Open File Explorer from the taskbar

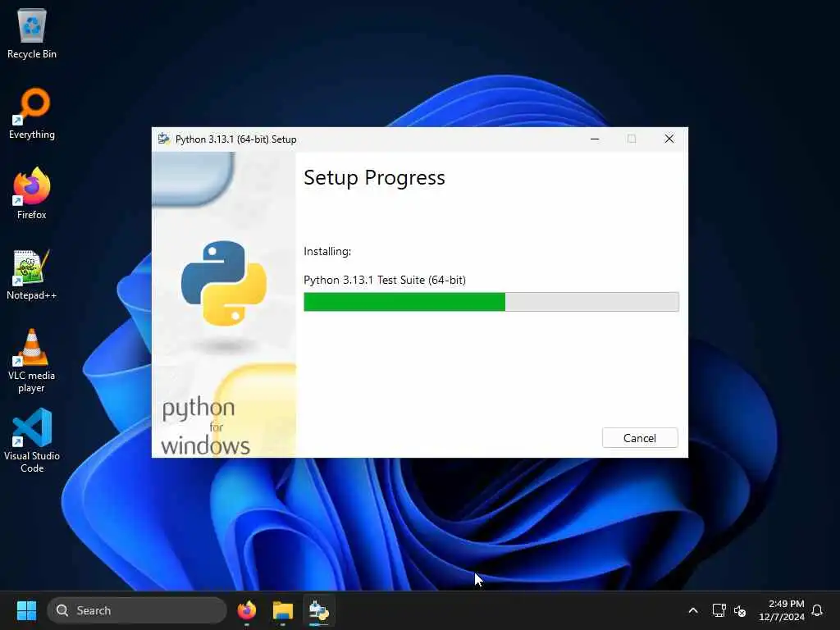[283, 610]
